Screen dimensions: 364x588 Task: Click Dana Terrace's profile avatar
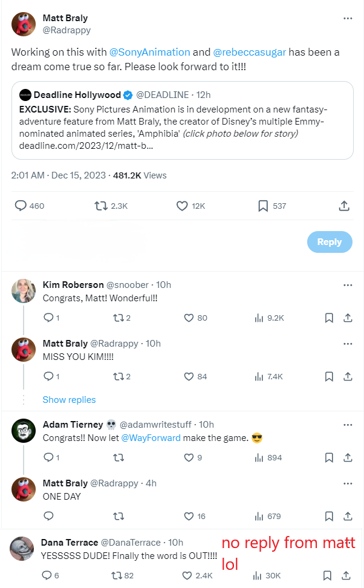pyautogui.click(x=22, y=548)
